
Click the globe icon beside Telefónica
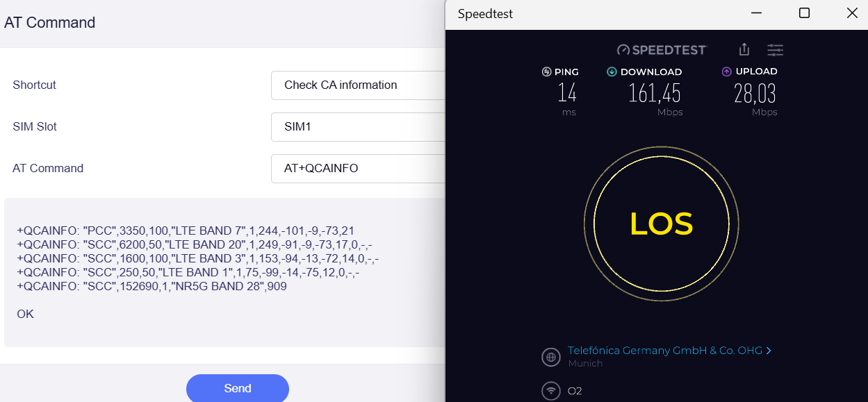point(551,358)
